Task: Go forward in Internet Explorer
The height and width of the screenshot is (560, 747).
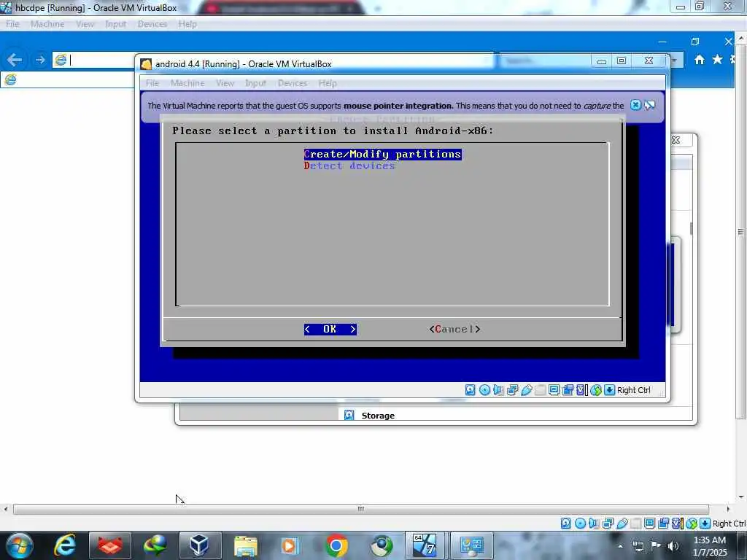Action: tap(39, 60)
